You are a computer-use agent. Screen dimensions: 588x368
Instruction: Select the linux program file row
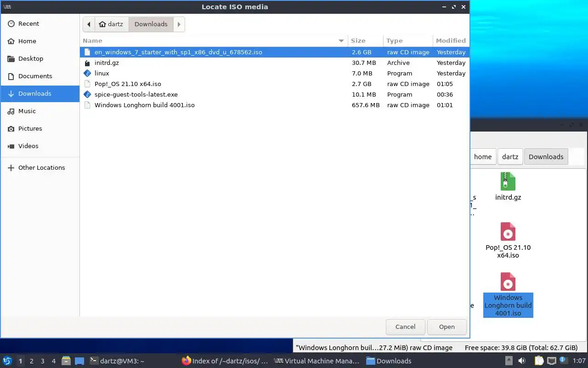click(x=275, y=73)
